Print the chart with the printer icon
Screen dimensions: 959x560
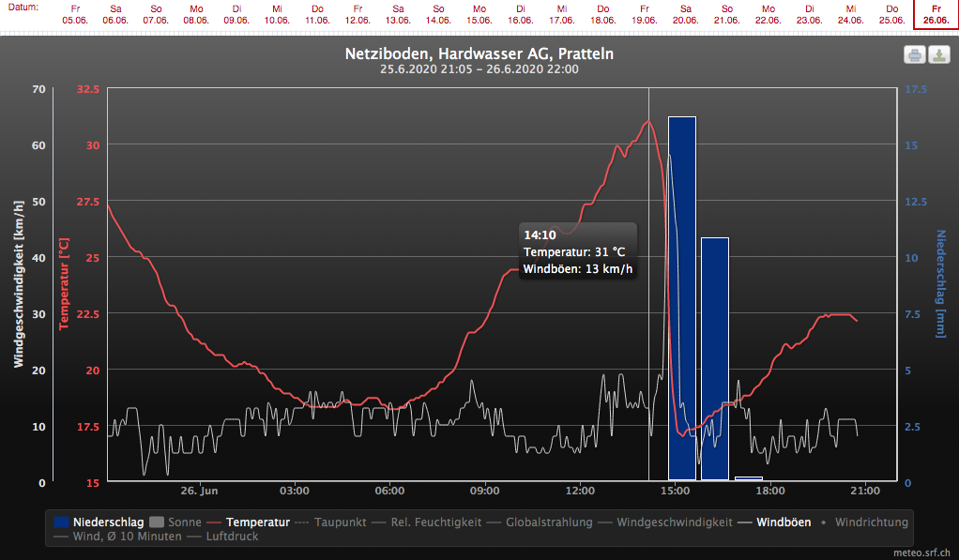pyautogui.click(x=914, y=55)
